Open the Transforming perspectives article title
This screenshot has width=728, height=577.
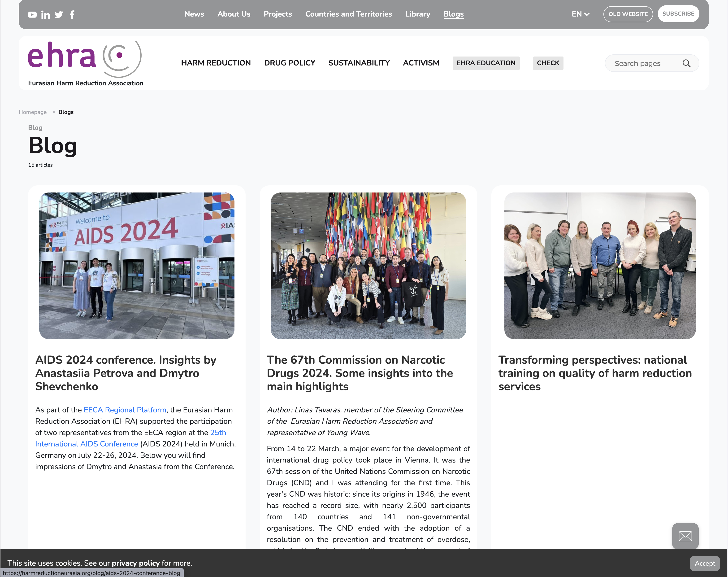pos(595,373)
